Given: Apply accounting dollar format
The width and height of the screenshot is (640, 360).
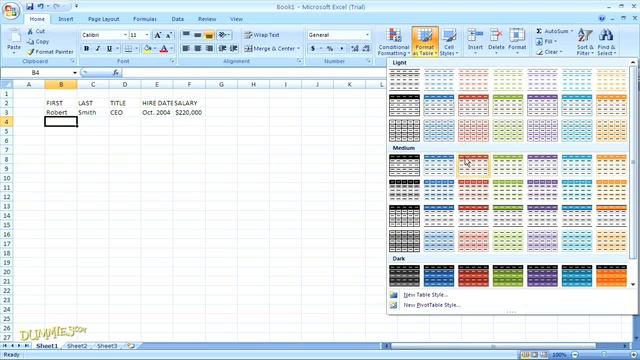Looking at the screenshot, I should (313, 49).
